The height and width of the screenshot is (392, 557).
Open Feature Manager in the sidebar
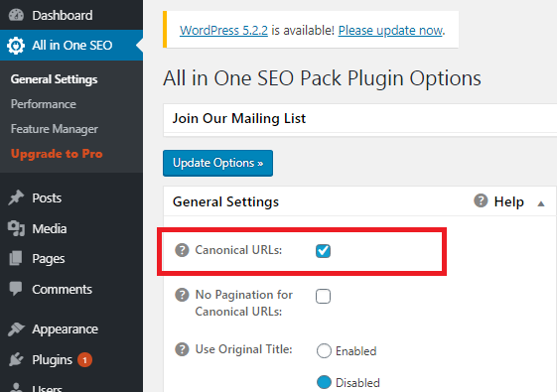pyautogui.click(x=55, y=129)
